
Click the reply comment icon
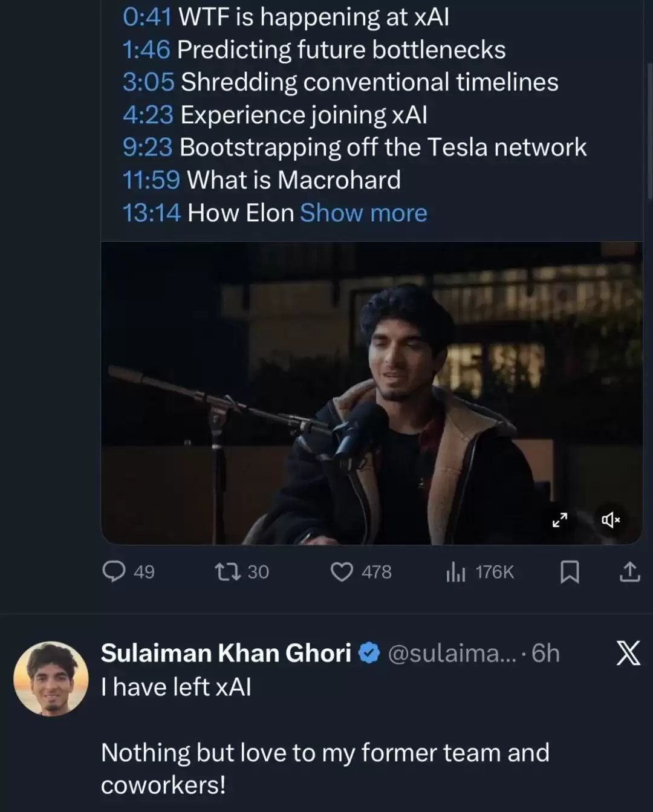pyautogui.click(x=114, y=571)
